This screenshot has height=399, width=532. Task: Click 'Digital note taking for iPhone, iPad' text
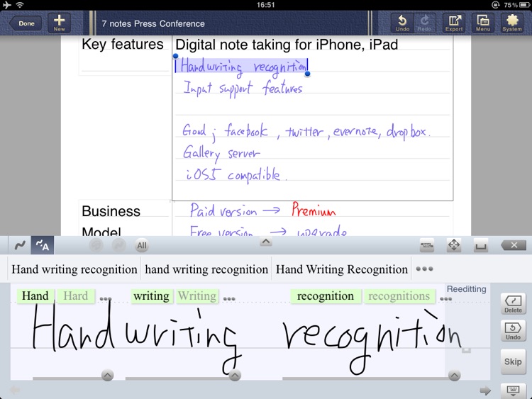tap(287, 45)
